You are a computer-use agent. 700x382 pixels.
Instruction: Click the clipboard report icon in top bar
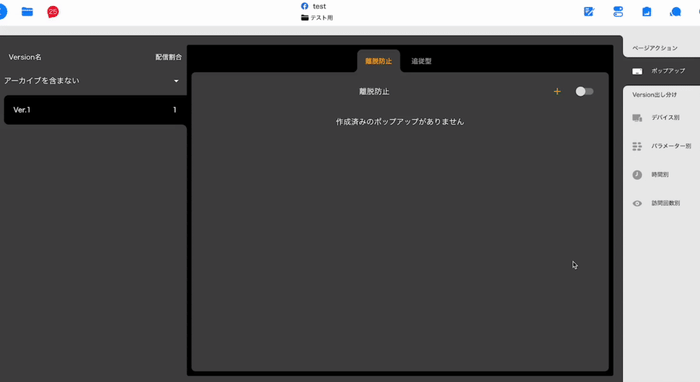coord(646,12)
